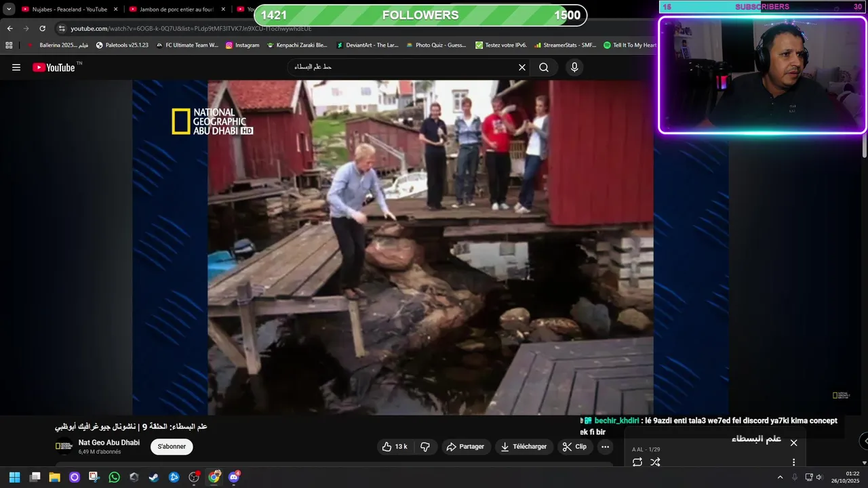
Task: Open the YouTube hamburger guide menu
Action: (x=16, y=67)
